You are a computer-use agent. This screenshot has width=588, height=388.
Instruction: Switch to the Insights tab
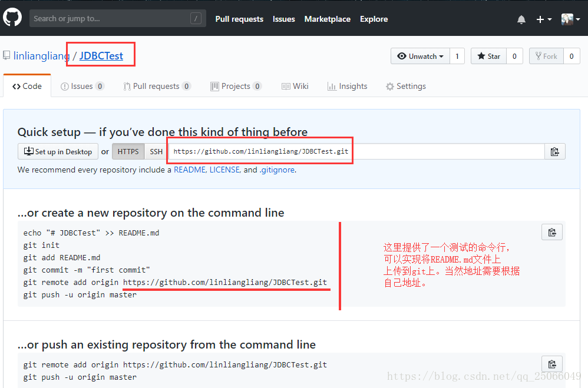[347, 86]
